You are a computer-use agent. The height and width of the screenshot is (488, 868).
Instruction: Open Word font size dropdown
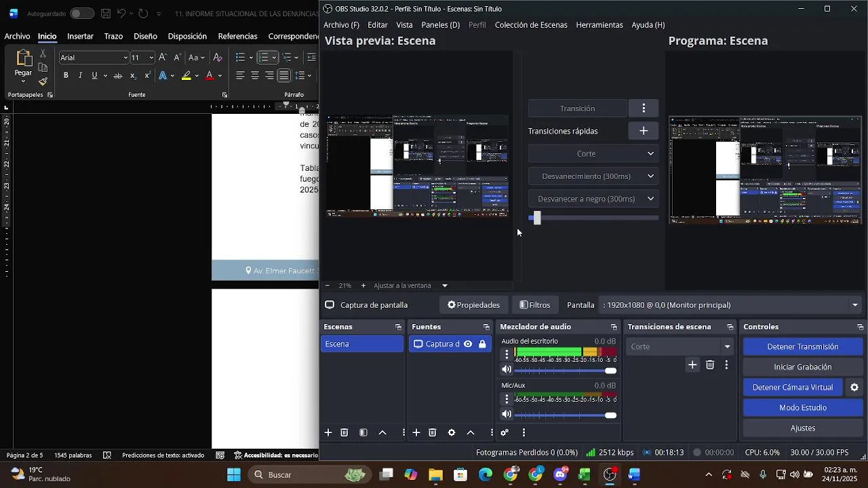coord(151,58)
